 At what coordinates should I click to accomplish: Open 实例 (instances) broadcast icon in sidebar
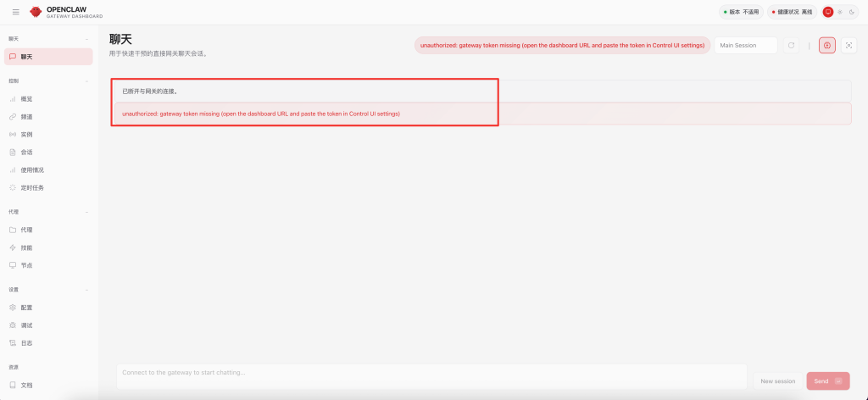point(13,135)
